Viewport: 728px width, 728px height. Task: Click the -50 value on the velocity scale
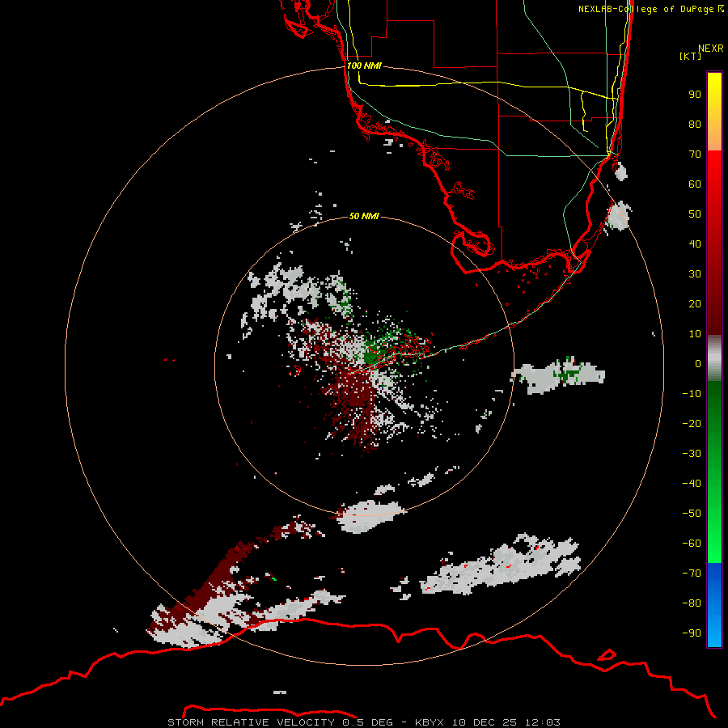click(692, 513)
